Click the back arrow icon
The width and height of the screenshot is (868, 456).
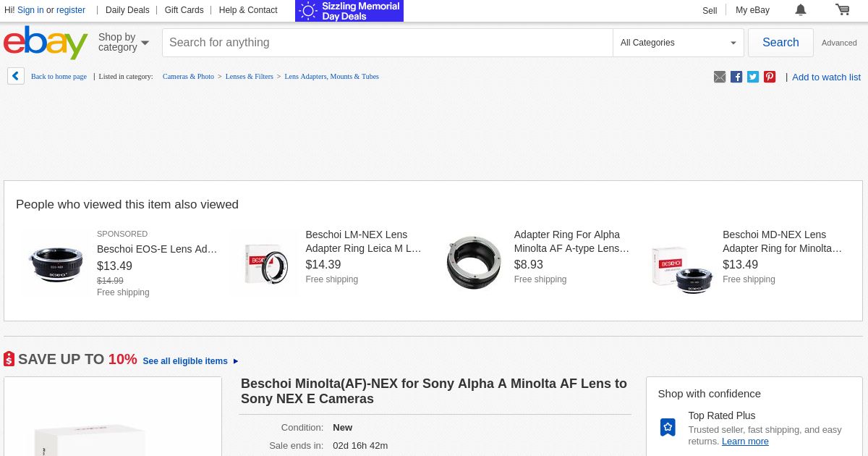coord(16,76)
